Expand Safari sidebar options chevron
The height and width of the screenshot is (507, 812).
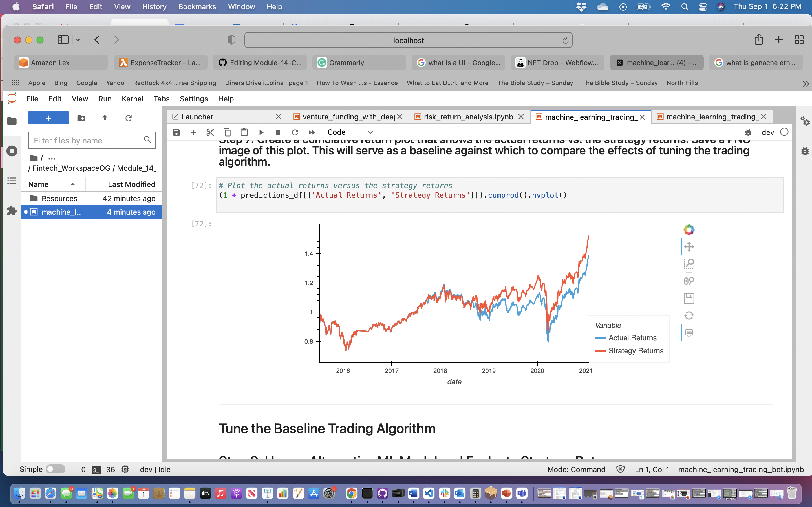78,40
